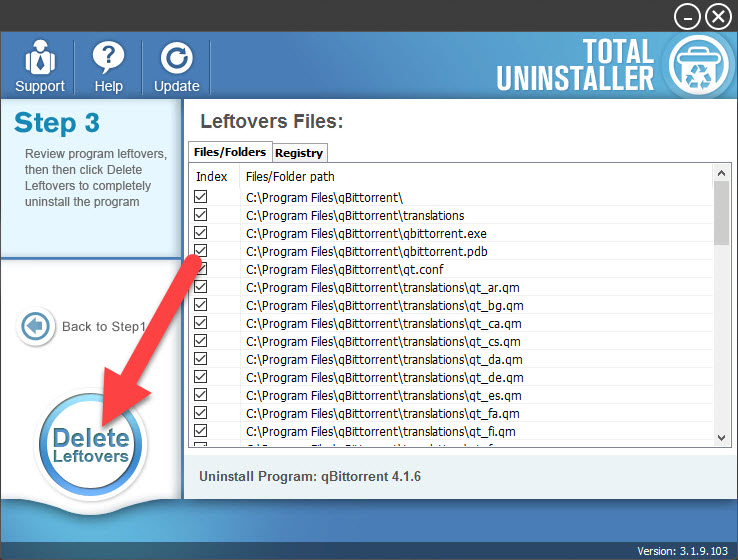The height and width of the screenshot is (560, 738).
Task: Select path ending in qt_bg.qm
Action: (385, 305)
